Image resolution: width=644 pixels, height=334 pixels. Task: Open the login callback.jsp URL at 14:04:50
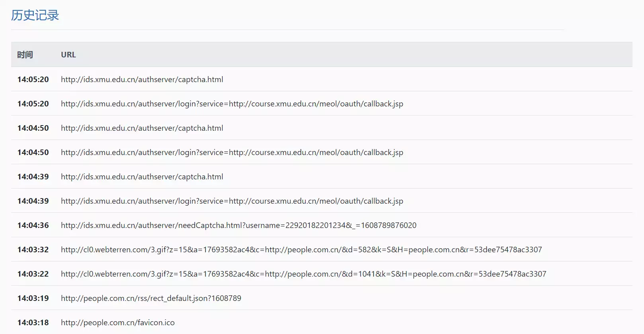pyautogui.click(x=232, y=152)
